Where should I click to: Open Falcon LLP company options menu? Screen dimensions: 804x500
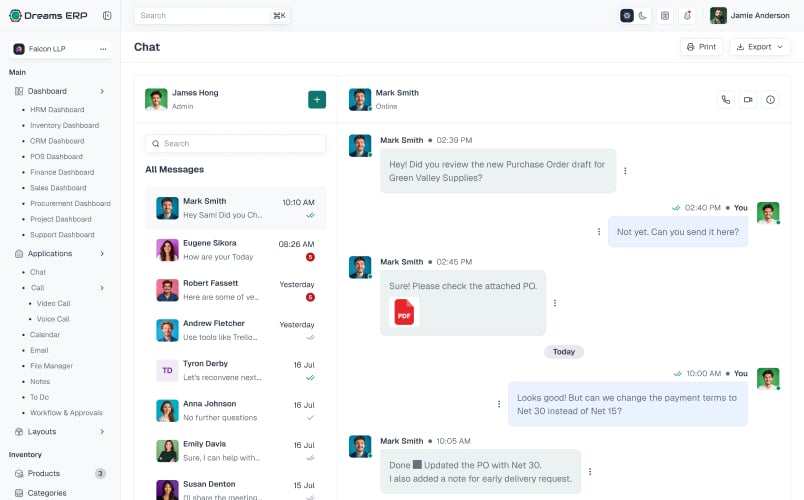[x=103, y=49]
